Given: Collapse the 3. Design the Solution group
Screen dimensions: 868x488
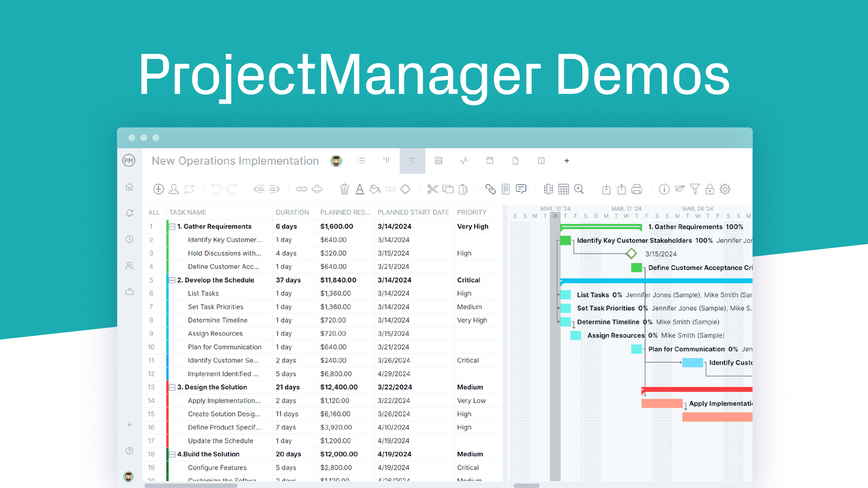Looking at the screenshot, I should click(172, 387).
